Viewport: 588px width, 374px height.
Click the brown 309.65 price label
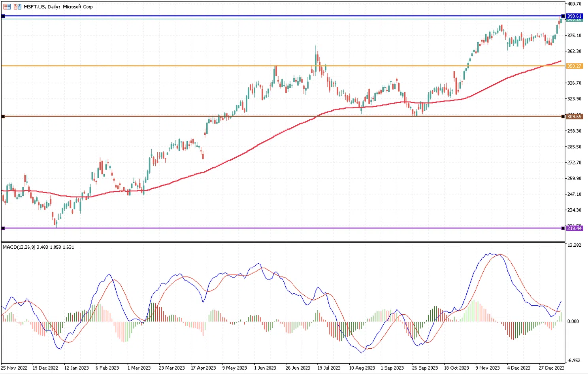[x=574, y=117]
